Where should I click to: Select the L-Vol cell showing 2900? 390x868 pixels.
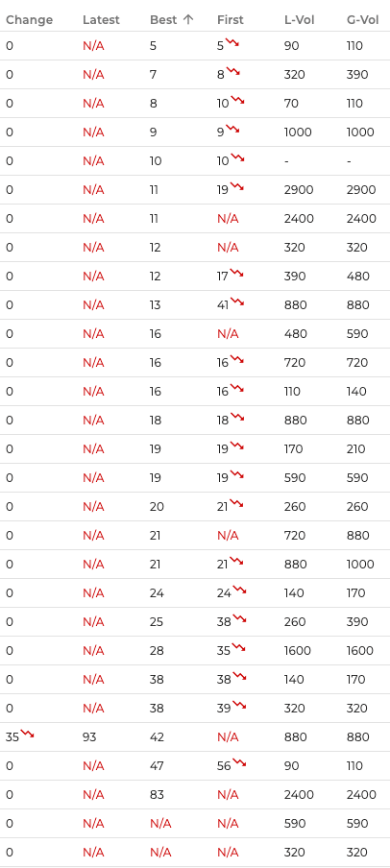click(299, 190)
